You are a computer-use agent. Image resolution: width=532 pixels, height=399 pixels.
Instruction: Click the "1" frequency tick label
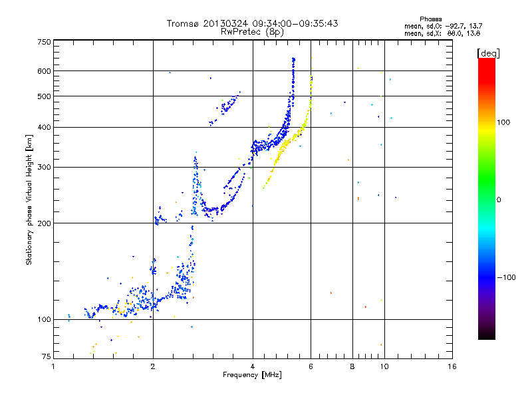(53, 366)
